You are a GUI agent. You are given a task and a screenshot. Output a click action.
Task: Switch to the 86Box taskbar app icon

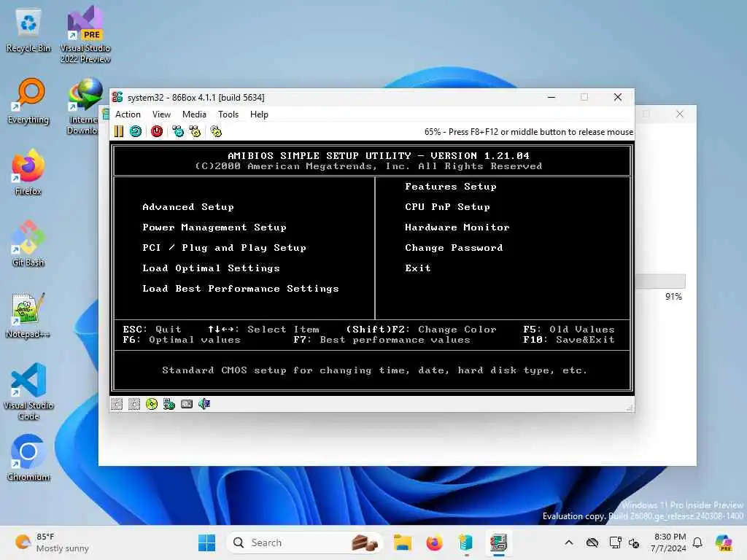coord(498,542)
